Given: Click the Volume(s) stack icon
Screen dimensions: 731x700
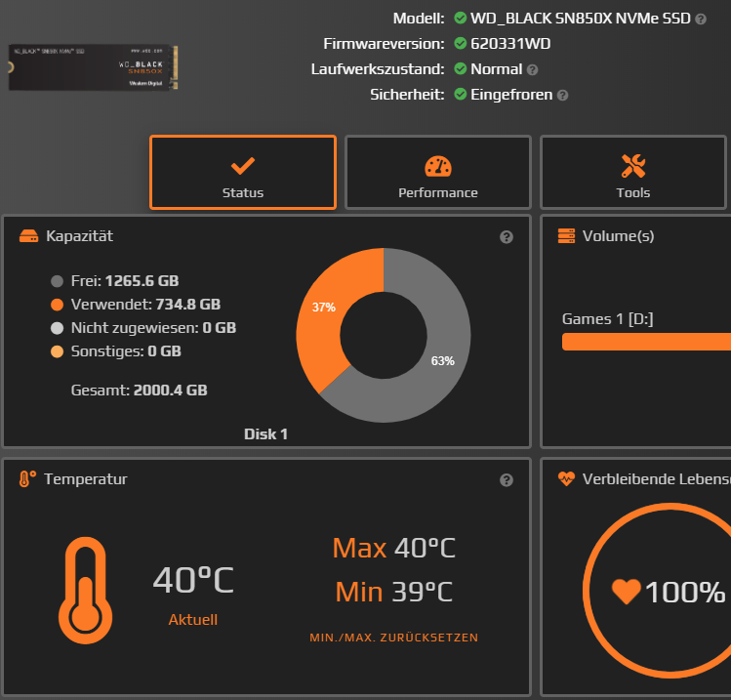Looking at the screenshot, I should point(566,236).
